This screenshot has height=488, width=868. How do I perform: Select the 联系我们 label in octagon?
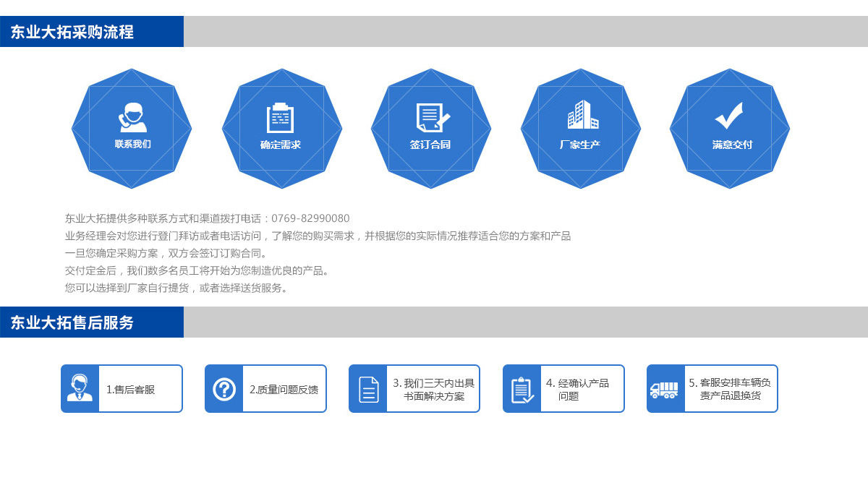click(133, 144)
